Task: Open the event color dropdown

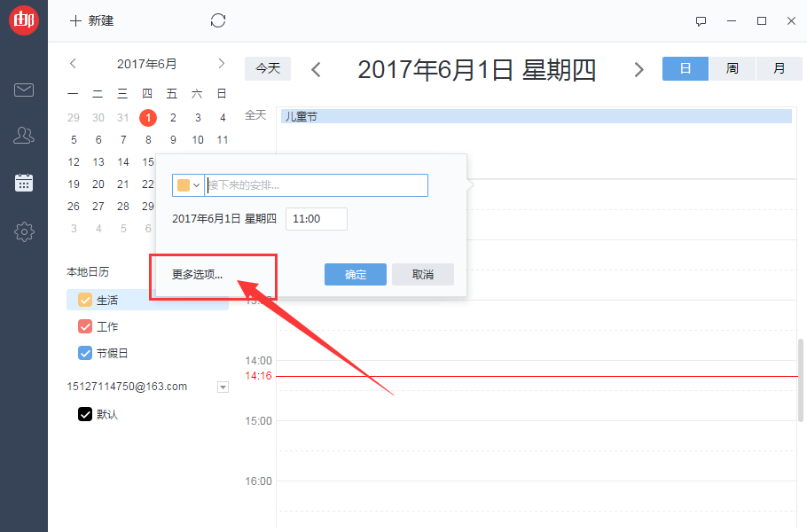Action: click(x=187, y=184)
